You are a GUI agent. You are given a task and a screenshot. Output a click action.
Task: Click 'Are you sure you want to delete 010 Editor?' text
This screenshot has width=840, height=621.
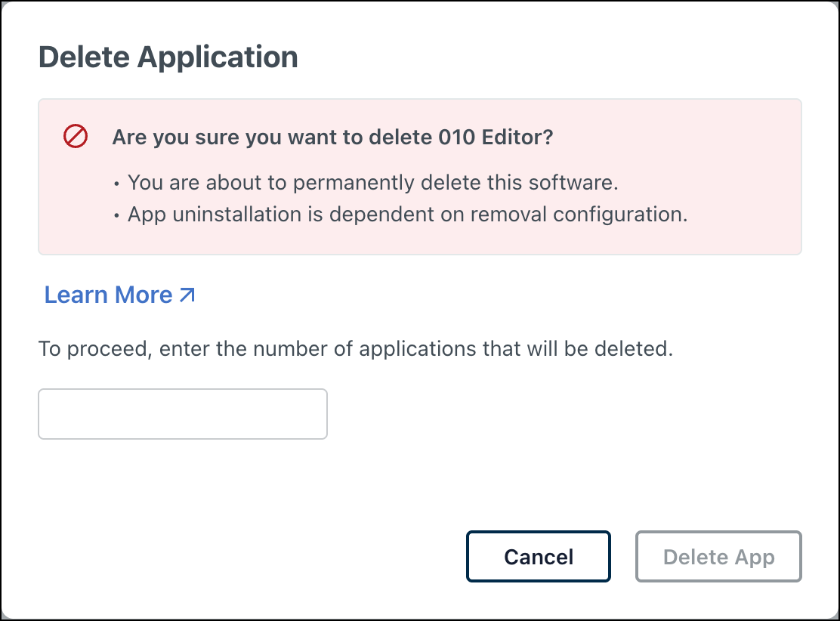point(332,137)
